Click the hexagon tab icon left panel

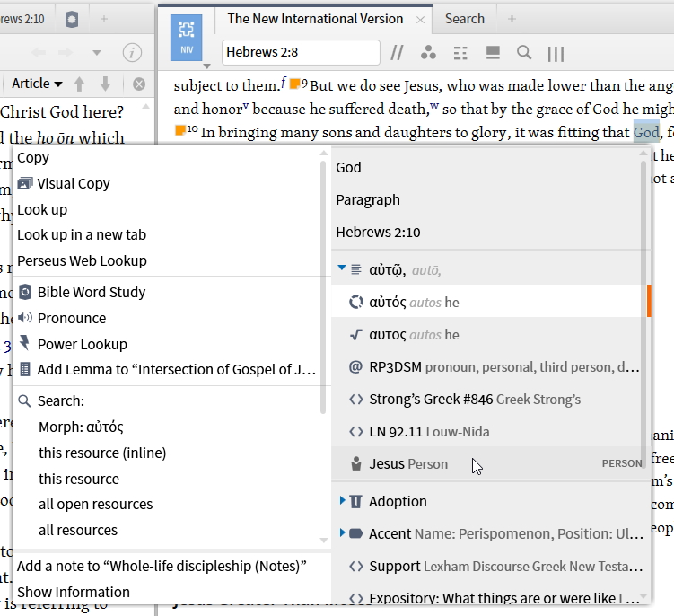click(72, 20)
